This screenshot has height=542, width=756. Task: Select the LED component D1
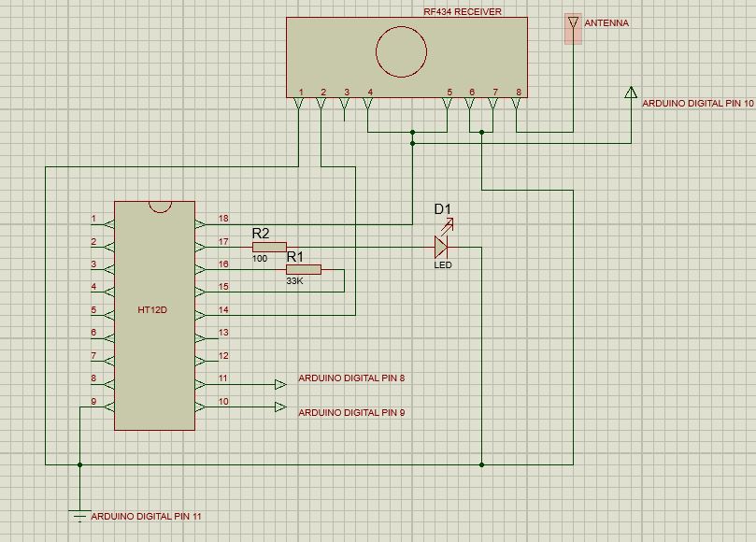439,245
